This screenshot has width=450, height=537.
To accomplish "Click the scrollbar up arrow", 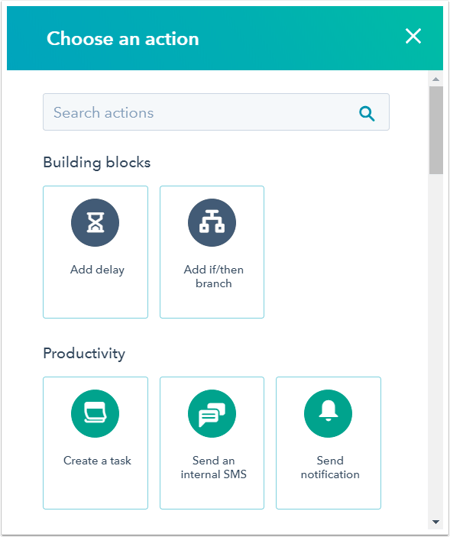I will 436,79.
